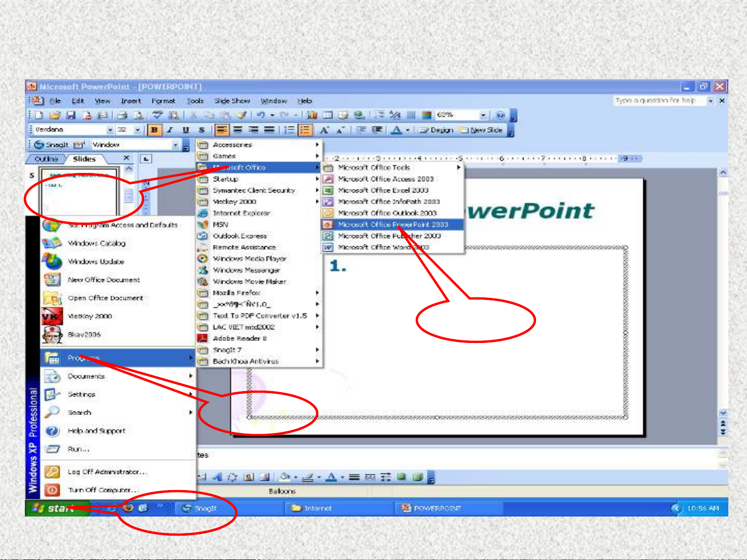Image resolution: width=747 pixels, height=560 pixels.
Task: Click Shadow Style on the drawing toolbar
Action: point(401,477)
